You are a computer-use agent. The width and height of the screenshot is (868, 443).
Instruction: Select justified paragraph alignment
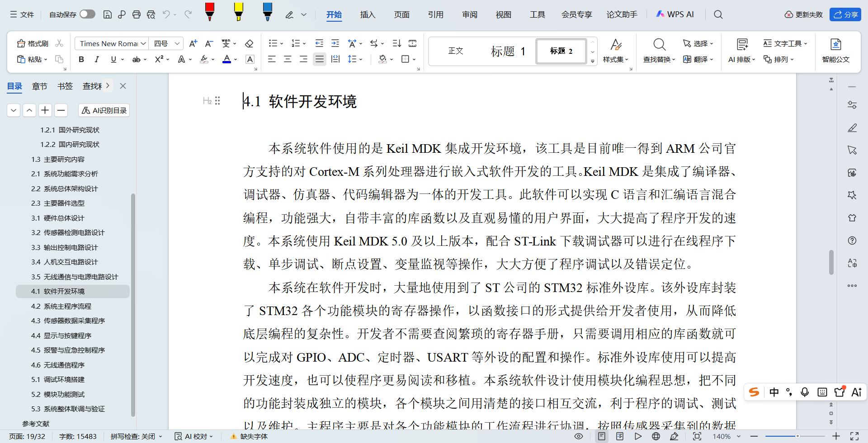[x=320, y=59]
